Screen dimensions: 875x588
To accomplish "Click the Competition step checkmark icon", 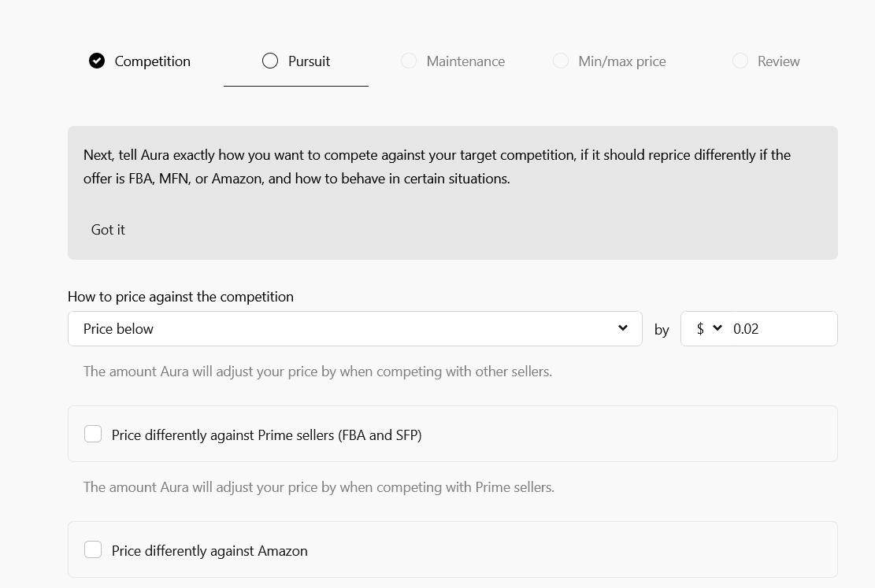I will coord(97,61).
